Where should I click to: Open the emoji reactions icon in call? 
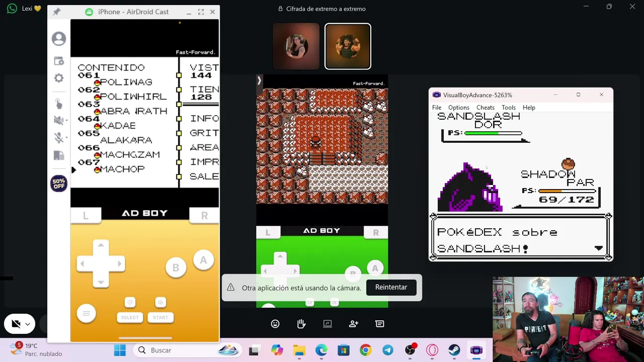point(275,324)
